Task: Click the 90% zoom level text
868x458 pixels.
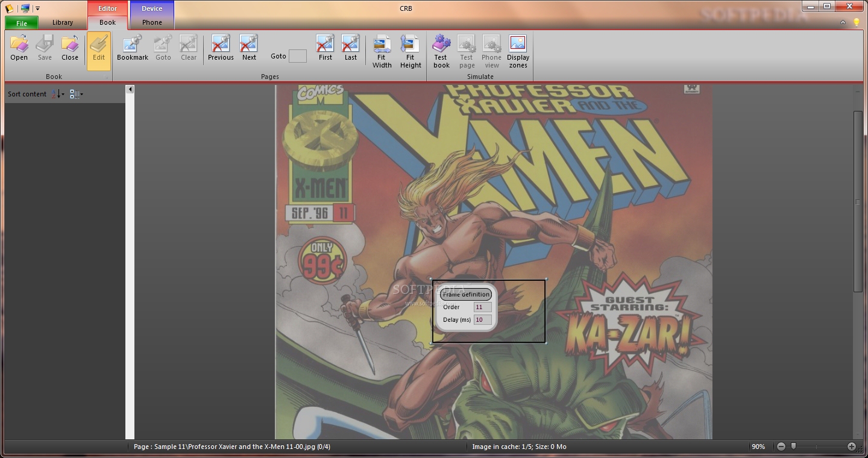Action: pos(758,447)
